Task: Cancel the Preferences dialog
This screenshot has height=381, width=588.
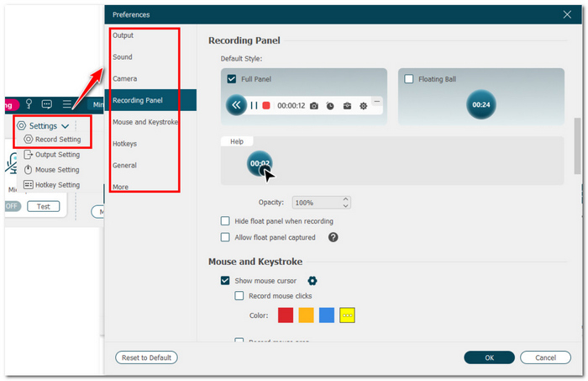Action: (x=545, y=357)
